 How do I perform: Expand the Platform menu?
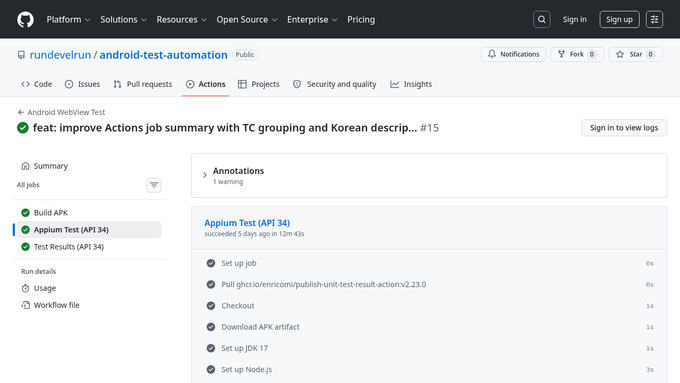click(69, 20)
